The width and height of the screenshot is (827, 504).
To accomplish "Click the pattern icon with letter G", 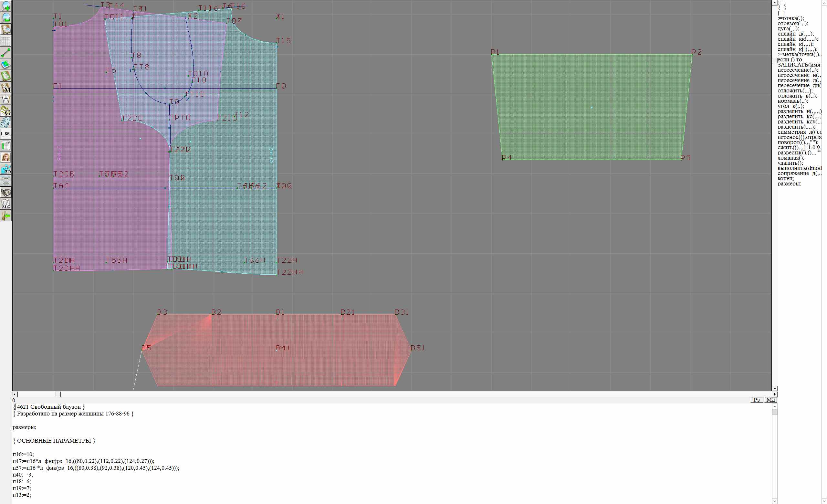I will tap(6, 111).
